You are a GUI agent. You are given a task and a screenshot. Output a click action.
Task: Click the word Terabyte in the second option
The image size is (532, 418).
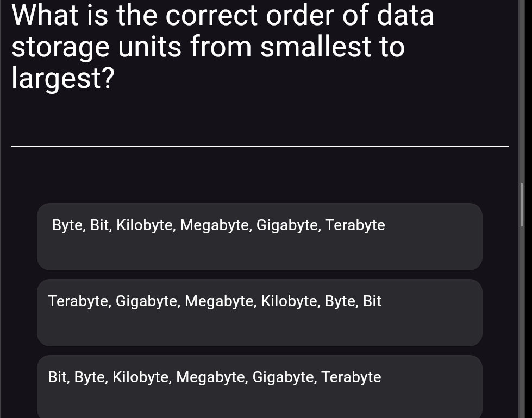[x=79, y=301]
